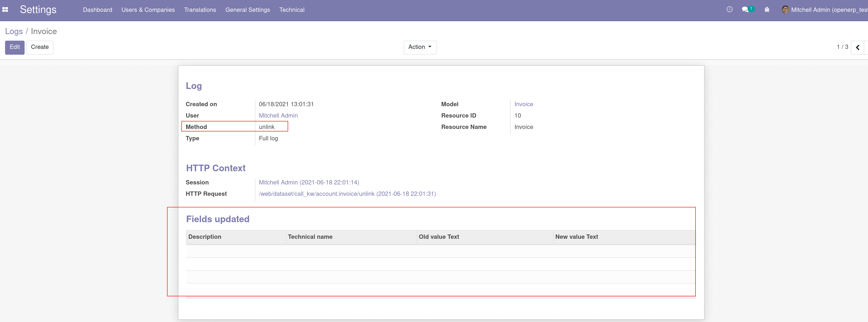Open the Invoice model link
868x322 pixels.
(x=524, y=104)
